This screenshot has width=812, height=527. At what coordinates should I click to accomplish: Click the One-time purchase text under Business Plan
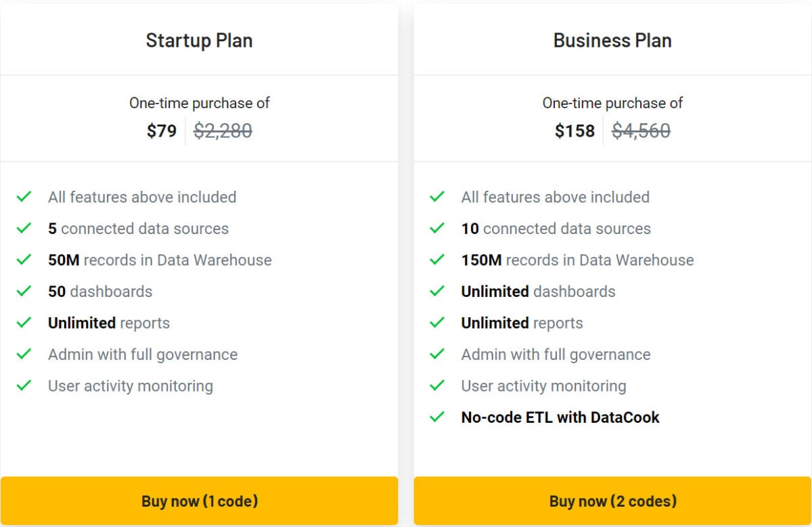[x=612, y=103]
